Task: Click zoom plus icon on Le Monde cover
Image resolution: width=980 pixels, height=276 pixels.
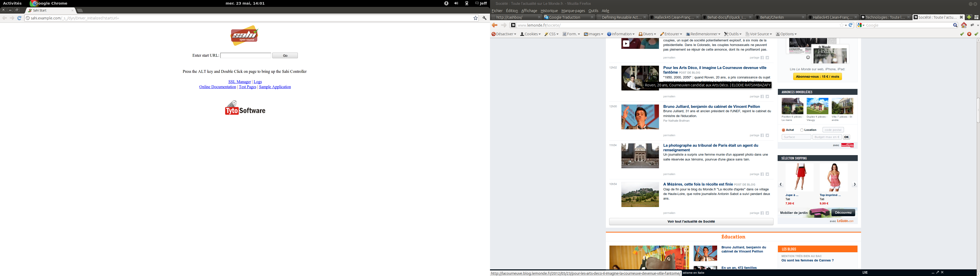Action: pos(808,57)
